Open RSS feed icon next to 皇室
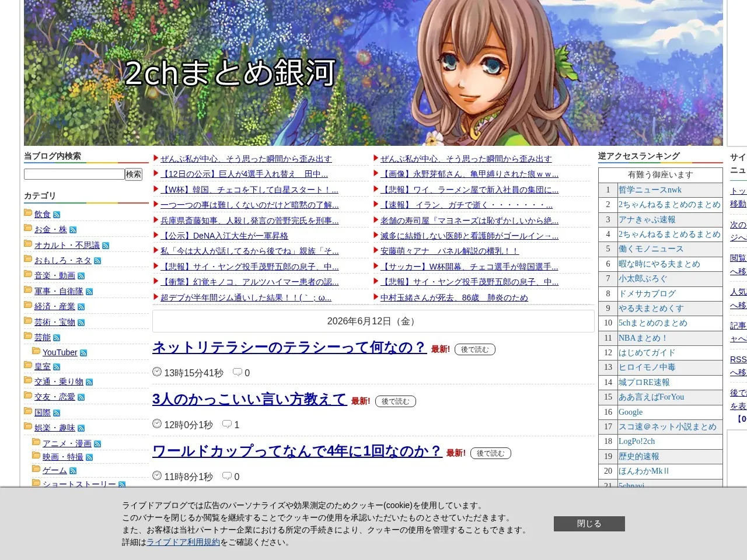This screenshot has height=560, width=747. click(57, 367)
